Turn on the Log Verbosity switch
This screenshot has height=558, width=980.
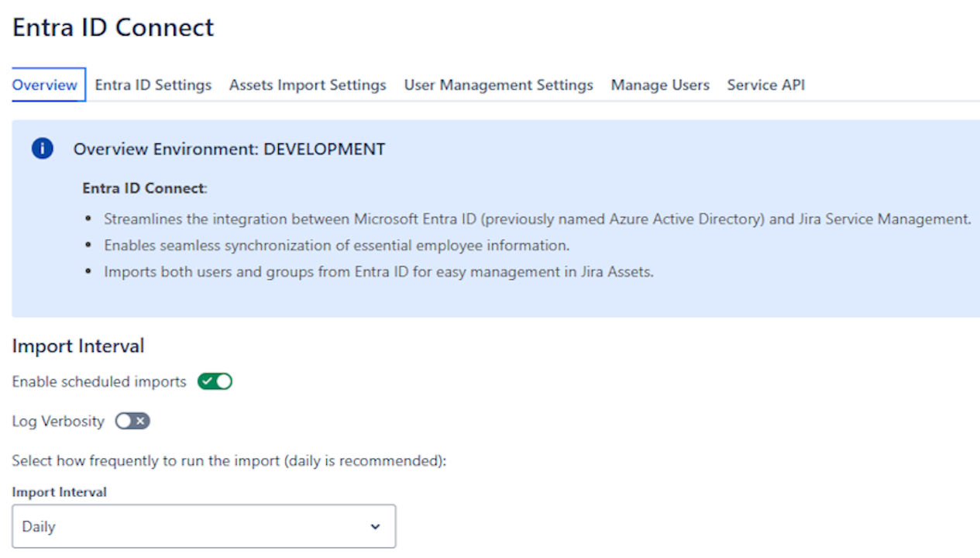tap(132, 421)
